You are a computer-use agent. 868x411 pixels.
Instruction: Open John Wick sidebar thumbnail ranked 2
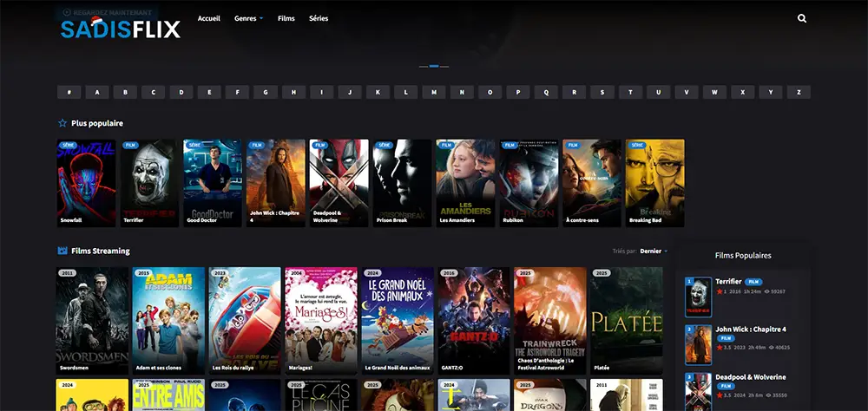point(699,345)
